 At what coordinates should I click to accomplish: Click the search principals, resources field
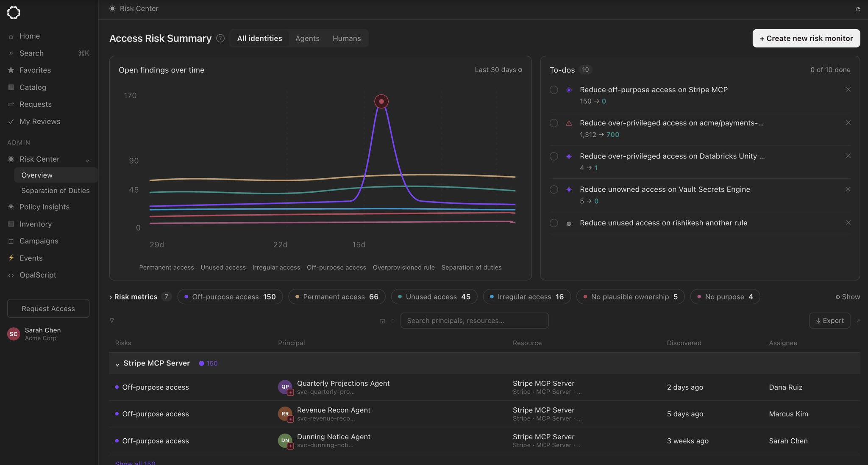click(x=474, y=321)
